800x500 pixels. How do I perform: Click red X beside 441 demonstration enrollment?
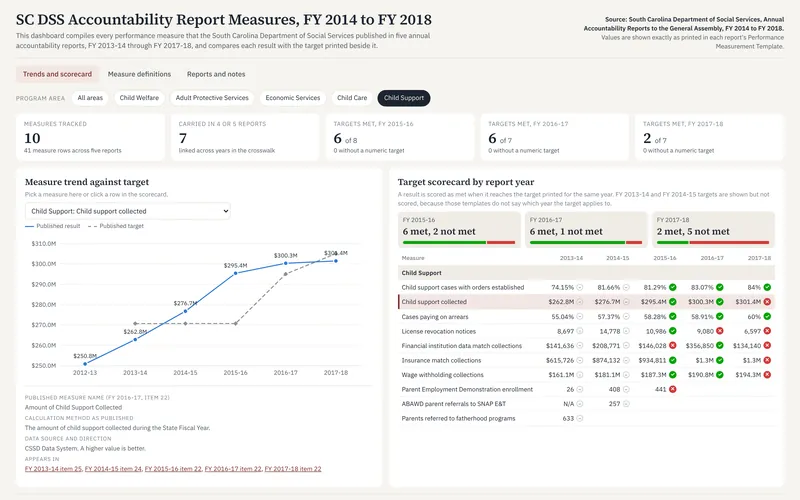(672, 389)
